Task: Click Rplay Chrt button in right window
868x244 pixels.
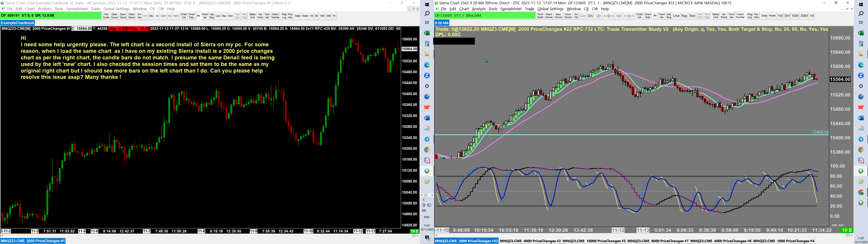Action: click(715, 16)
